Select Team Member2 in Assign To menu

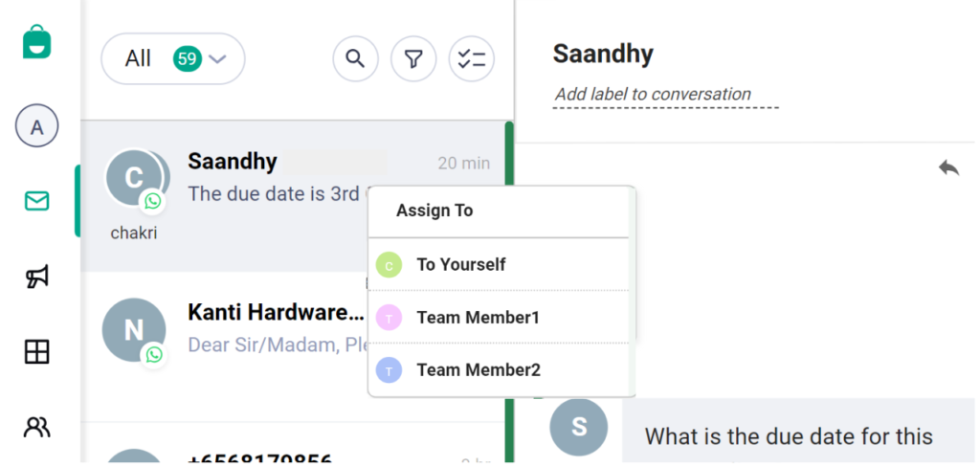(478, 369)
